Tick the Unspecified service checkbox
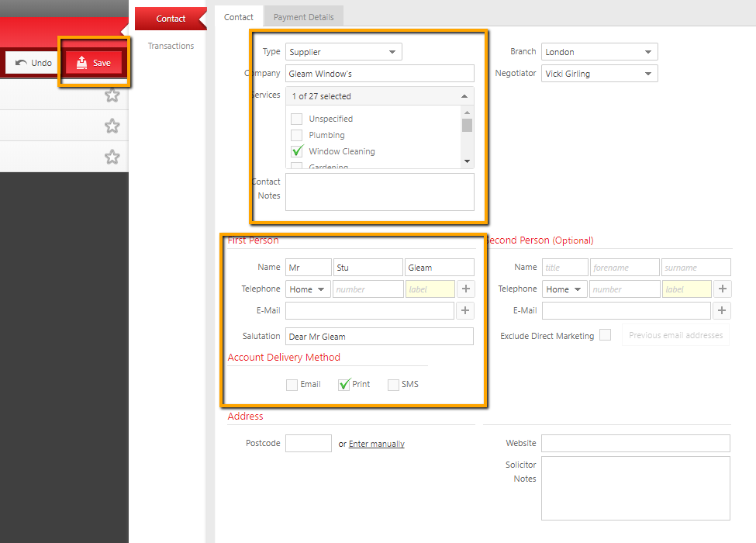 [x=296, y=119]
